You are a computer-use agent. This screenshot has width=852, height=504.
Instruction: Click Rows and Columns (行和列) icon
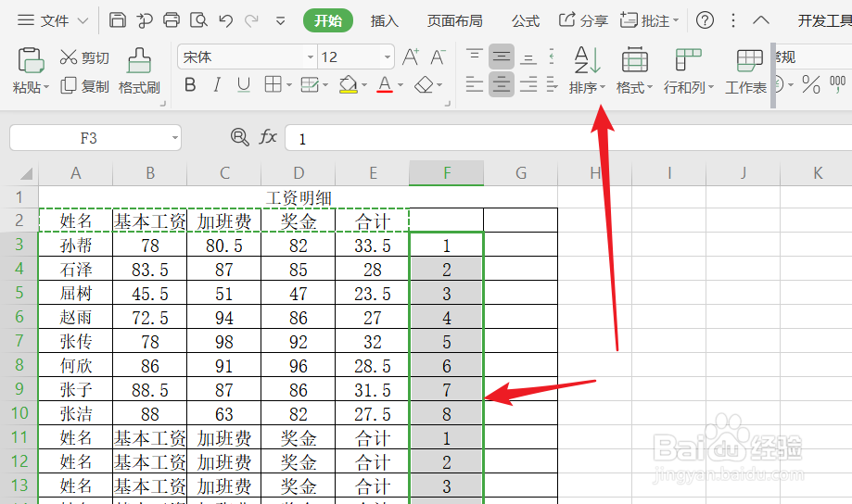[x=688, y=59]
